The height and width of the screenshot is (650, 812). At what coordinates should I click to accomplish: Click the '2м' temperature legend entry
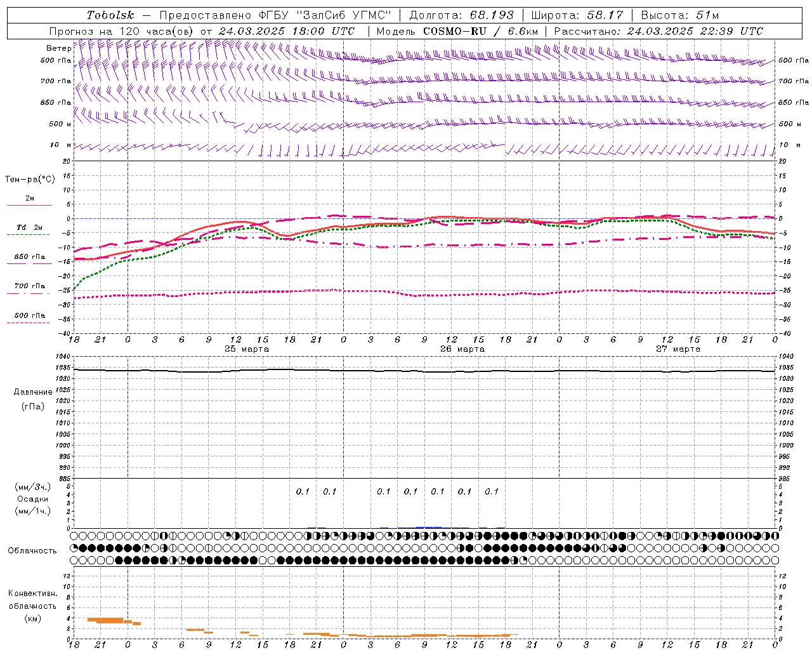point(30,199)
